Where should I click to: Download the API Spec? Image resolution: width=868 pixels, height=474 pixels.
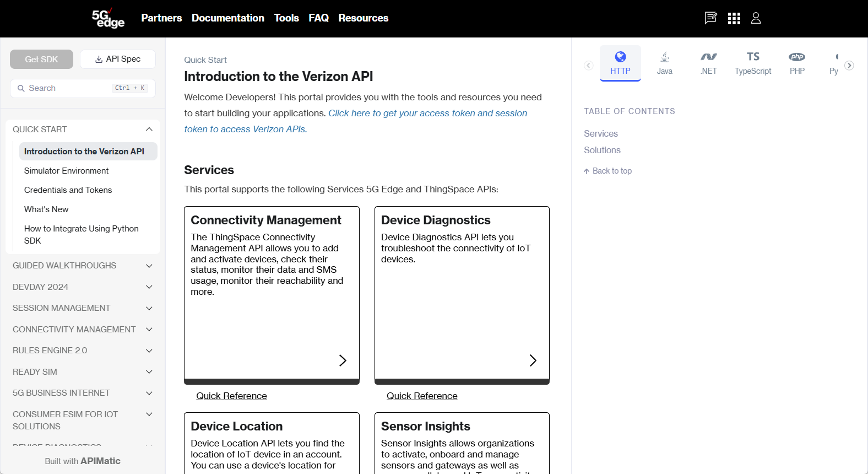tap(118, 60)
